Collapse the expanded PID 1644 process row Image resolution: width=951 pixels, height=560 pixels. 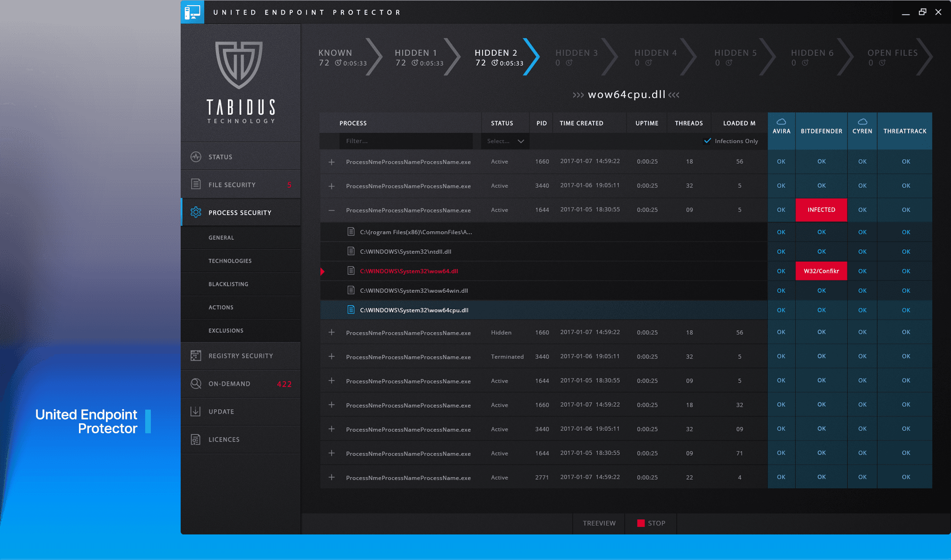point(332,210)
